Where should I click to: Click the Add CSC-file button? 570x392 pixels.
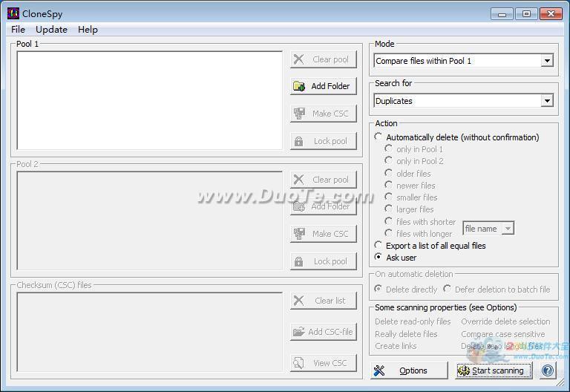(x=323, y=332)
